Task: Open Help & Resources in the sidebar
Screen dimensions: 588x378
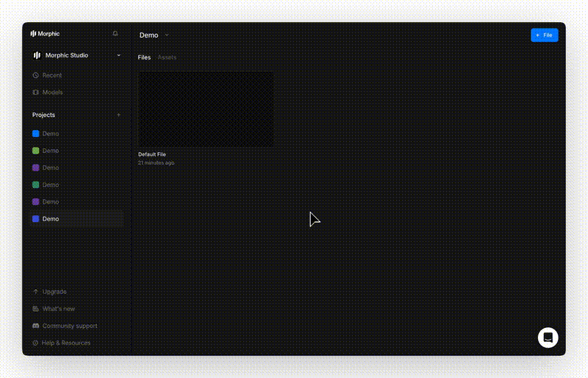Action: [x=65, y=343]
